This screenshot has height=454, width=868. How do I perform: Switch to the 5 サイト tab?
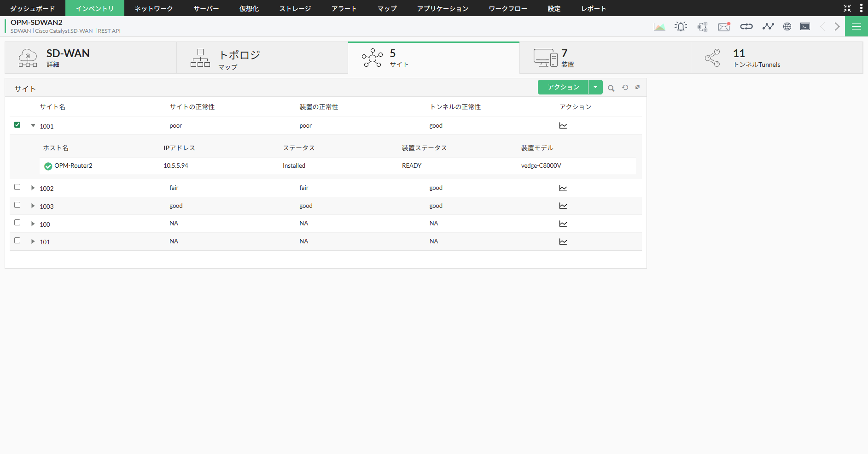434,58
